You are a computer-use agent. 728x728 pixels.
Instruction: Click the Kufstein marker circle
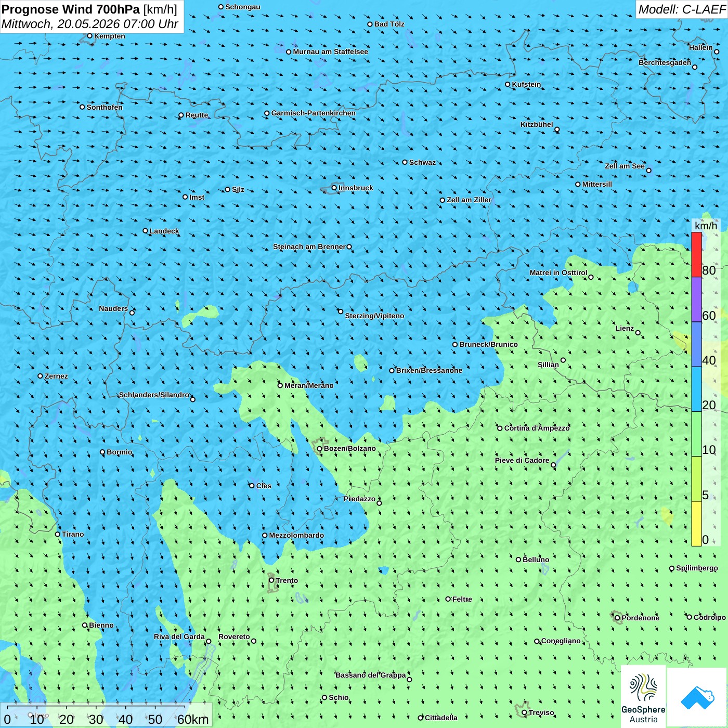tap(508, 84)
